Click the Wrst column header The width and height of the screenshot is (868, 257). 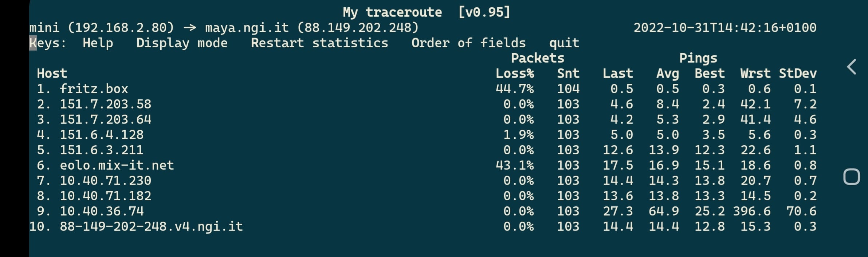click(755, 74)
